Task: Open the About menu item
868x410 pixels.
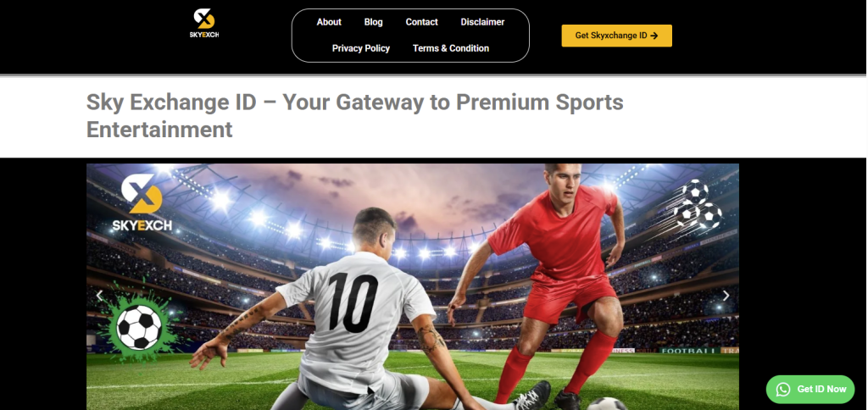Action: pos(329,22)
